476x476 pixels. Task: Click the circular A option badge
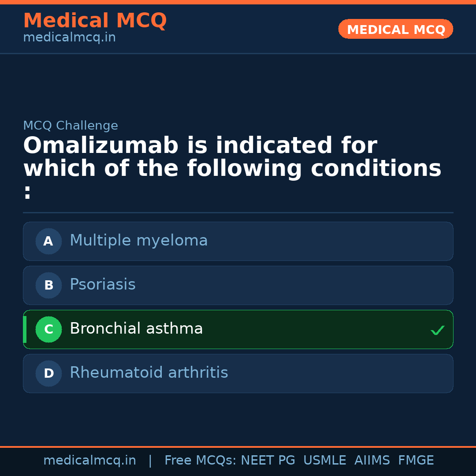[x=48, y=241]
